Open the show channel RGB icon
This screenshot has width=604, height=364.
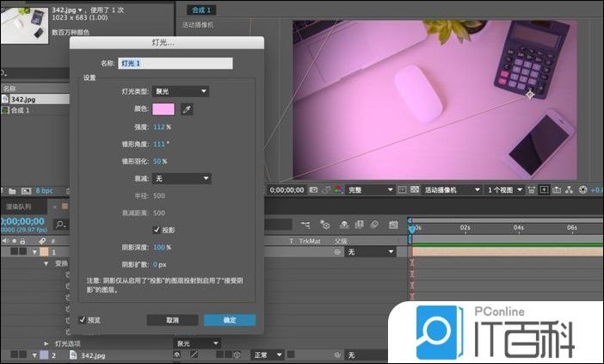[338, 190]
